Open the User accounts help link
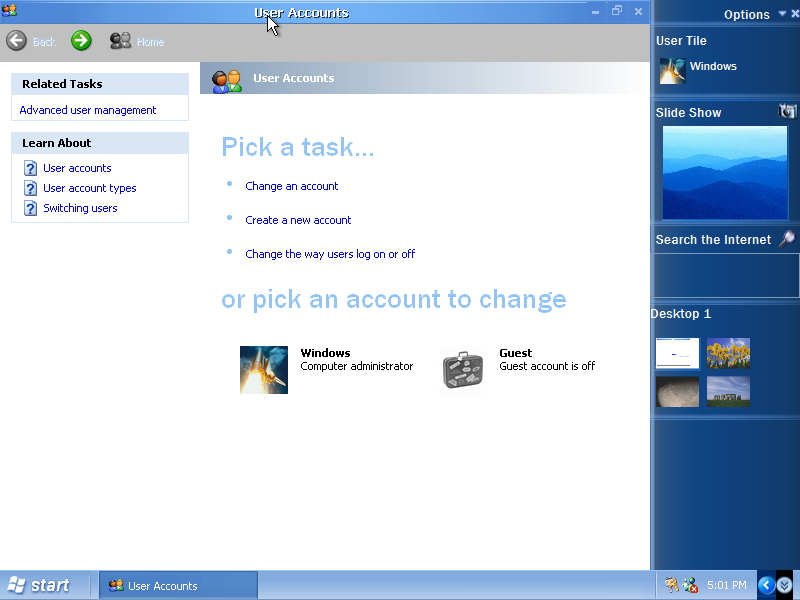This screenshot has height=600, width=800. click(x=77, y=168)
